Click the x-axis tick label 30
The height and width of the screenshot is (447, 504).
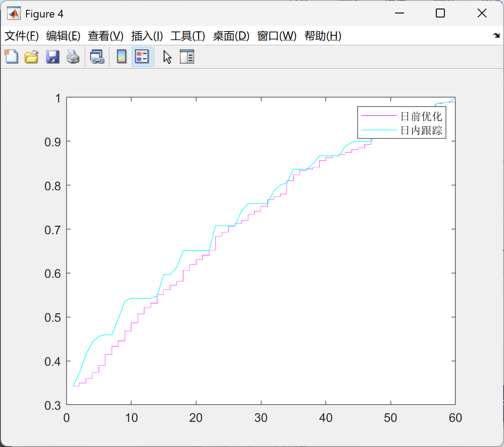point(261,418)
